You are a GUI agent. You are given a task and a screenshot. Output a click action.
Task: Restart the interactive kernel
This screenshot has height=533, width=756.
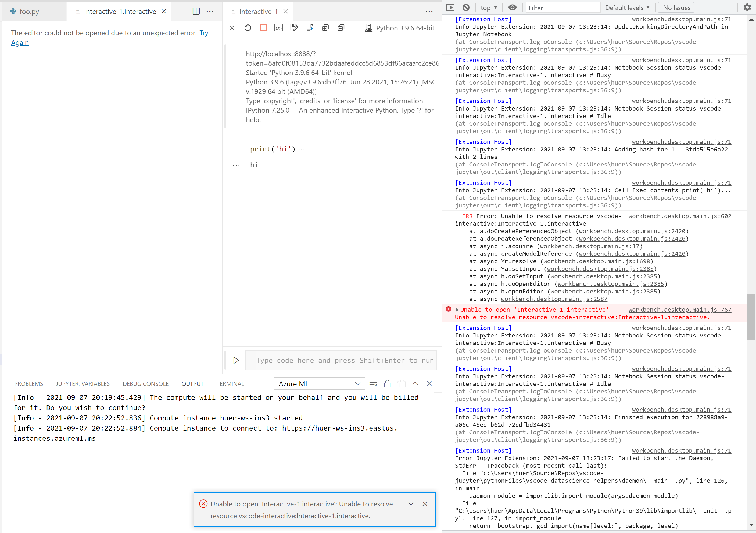[x=248, y=28]
